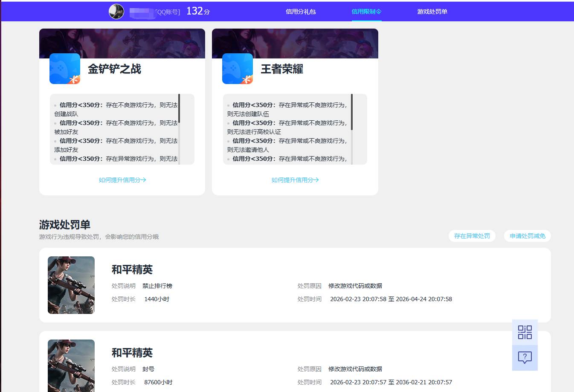
Task: Click the 添加好友 restriction text
Action: [66, 150]
